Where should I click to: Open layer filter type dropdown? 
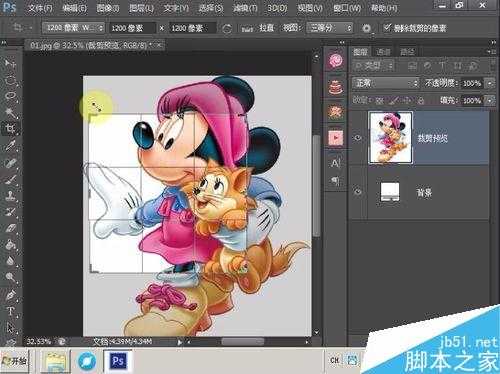tap(373, 66)
